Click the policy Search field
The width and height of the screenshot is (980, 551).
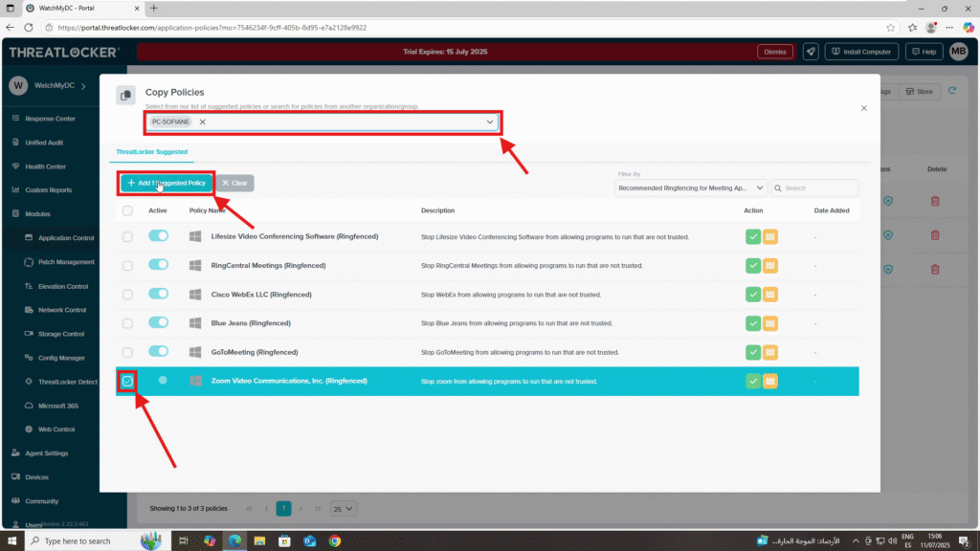(x=815, y=188)
